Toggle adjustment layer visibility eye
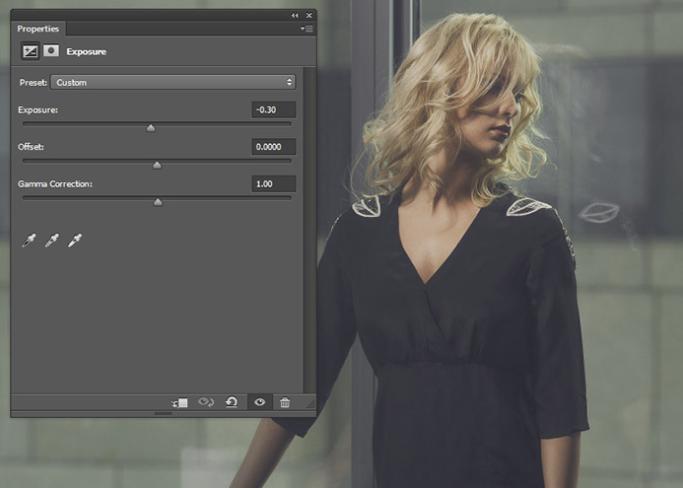This screenshot has width=683, height=488. tap(259, 402)
